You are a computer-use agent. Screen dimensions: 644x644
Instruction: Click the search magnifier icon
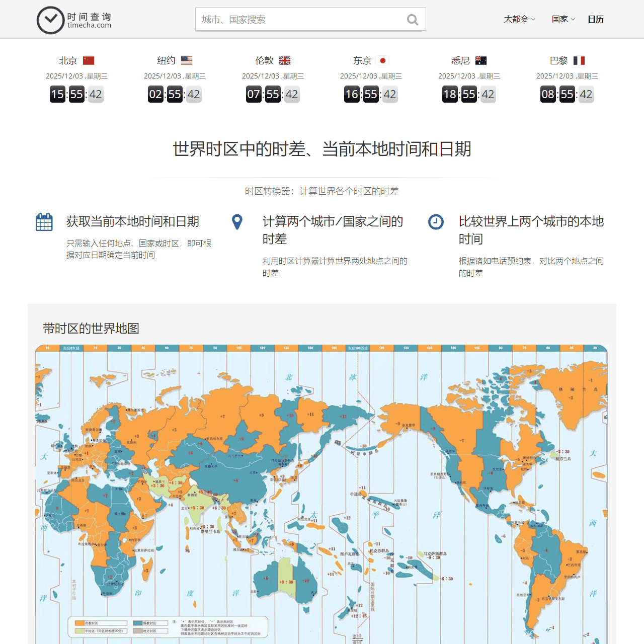click(x=412, y=19)
